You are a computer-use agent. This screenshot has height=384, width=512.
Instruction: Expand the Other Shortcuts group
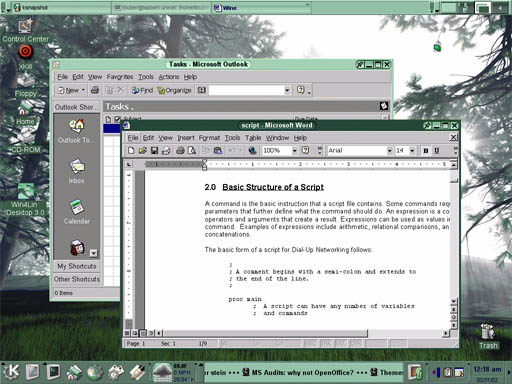point(77,279)
